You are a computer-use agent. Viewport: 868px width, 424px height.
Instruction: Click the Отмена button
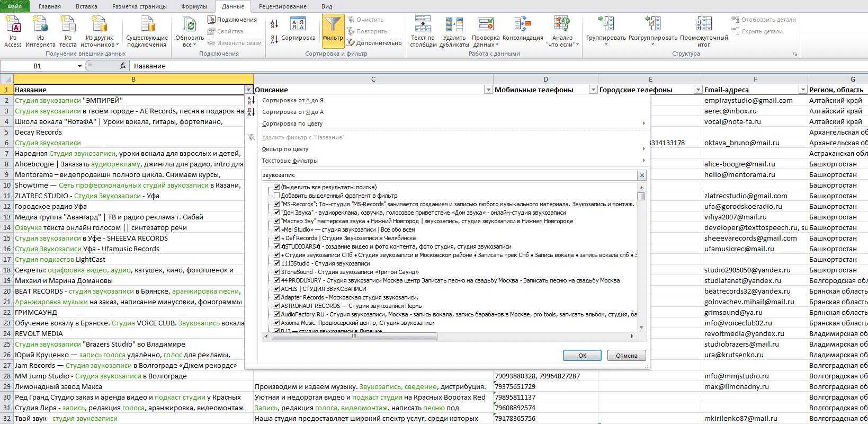point(627,356)
